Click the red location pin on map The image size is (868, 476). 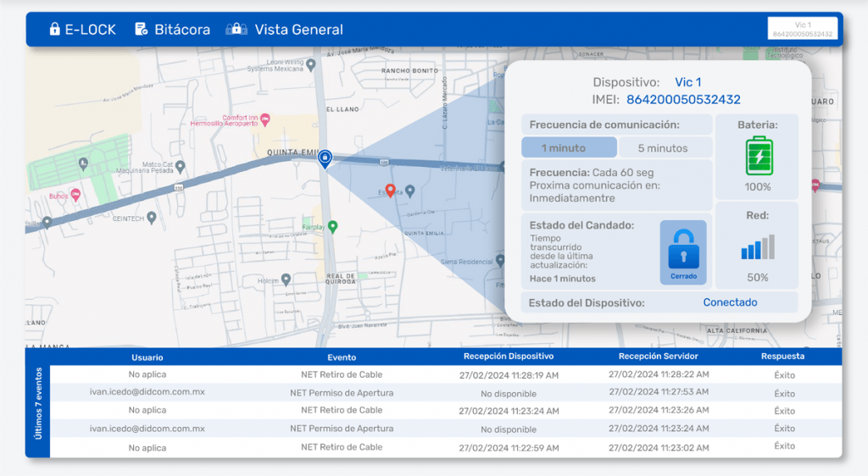point(390,190)
